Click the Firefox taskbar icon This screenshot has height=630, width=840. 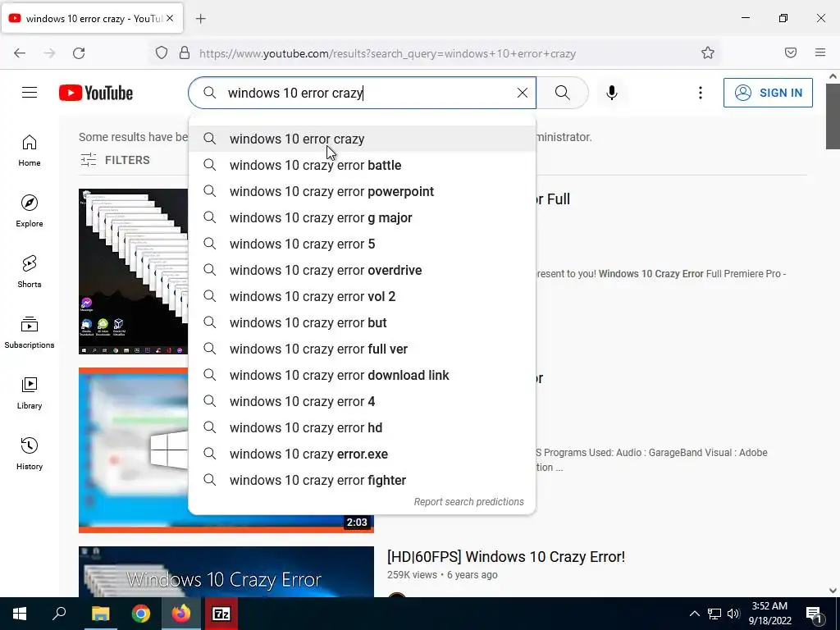click(x=181, y=614)
